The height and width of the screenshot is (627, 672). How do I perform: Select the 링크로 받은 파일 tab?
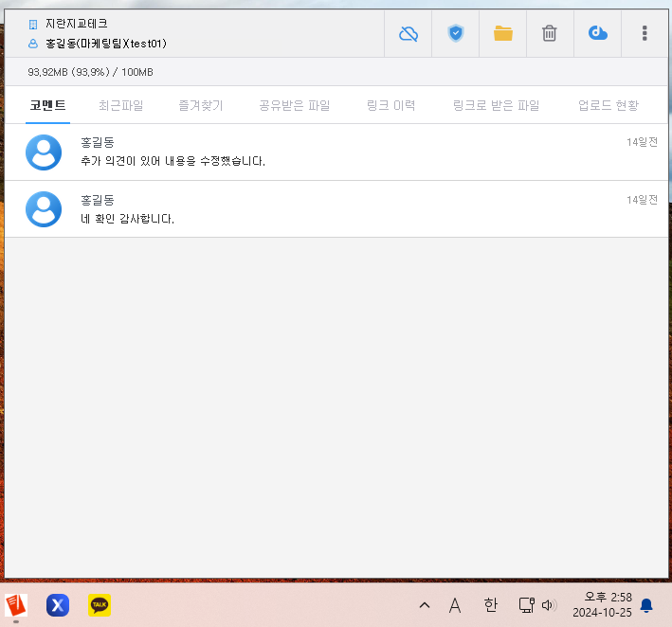[x=496, y=105]
